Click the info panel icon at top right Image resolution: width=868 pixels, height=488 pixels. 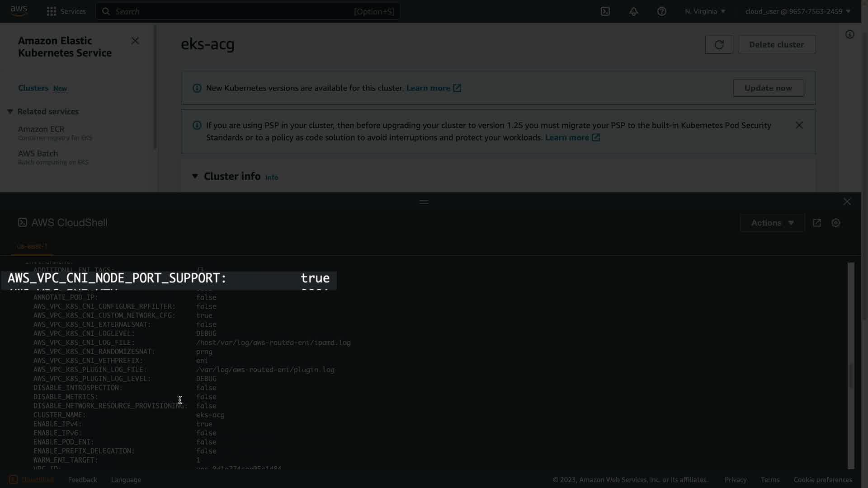849,34
